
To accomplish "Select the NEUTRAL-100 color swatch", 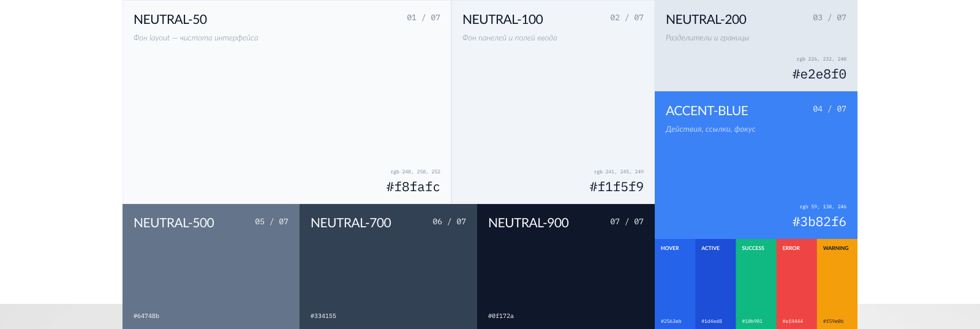I will [x=553, y=102].
